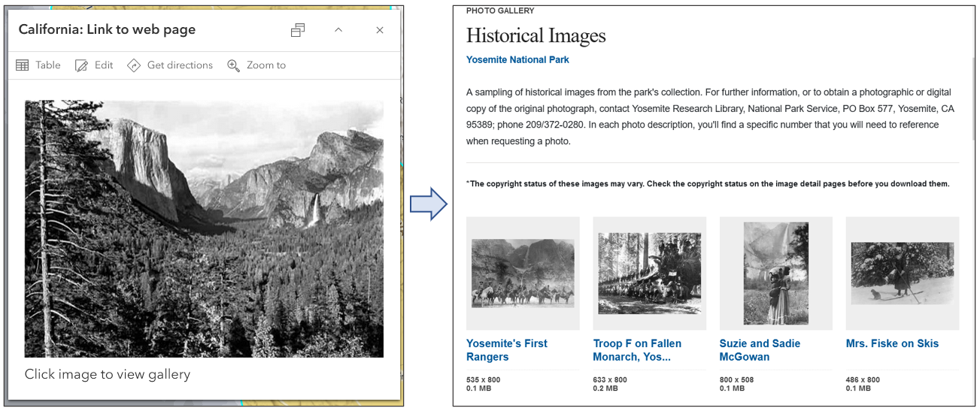Click the Edit pencil icon
The width and height of the screenshot is (980, 411).
pos(82,65)
